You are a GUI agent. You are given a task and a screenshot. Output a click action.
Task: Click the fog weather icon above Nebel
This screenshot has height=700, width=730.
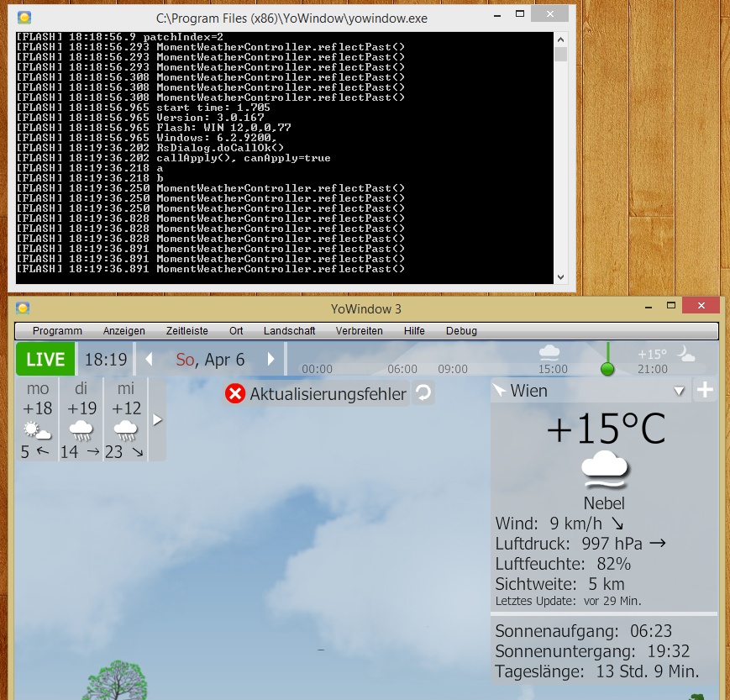pyautogui.click(x=605, y=471)
